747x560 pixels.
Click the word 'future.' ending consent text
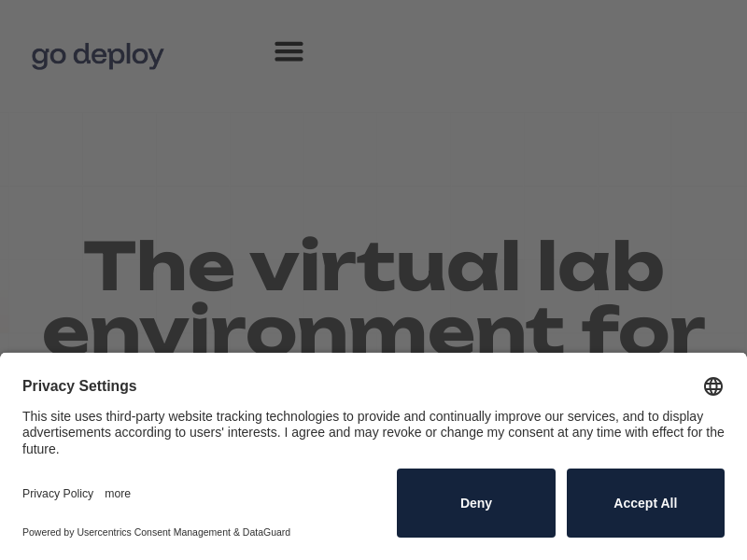41,449
